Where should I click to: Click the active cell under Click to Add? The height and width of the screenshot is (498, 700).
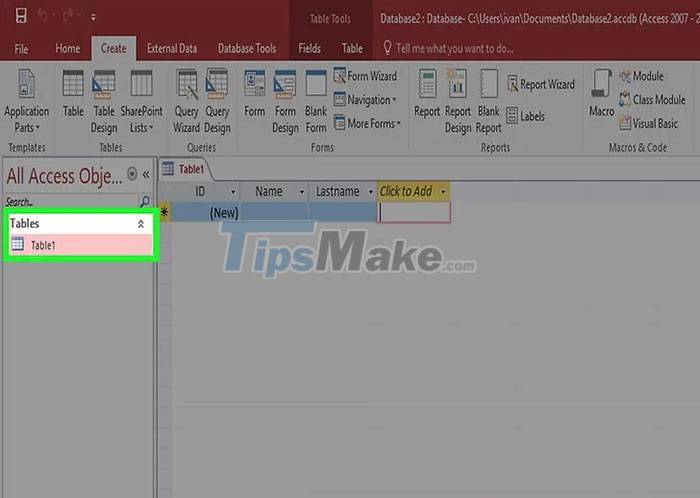pyautogui.click(x=414, y=212)
